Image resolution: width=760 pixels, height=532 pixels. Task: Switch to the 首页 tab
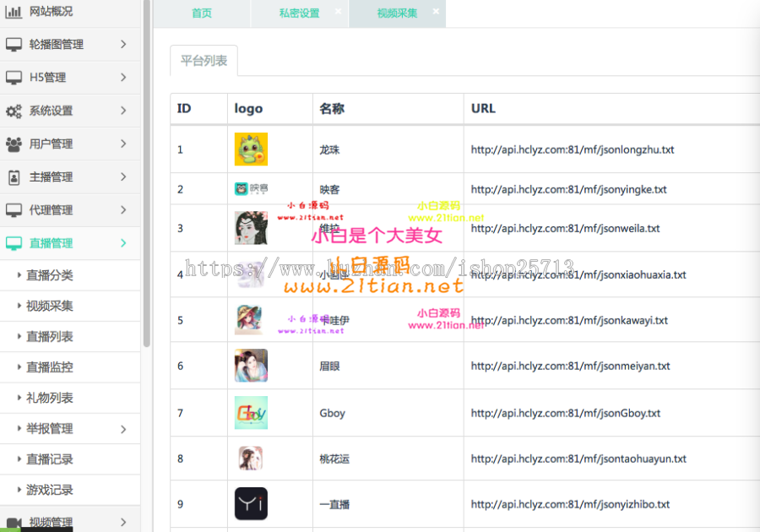click(202, 13)
